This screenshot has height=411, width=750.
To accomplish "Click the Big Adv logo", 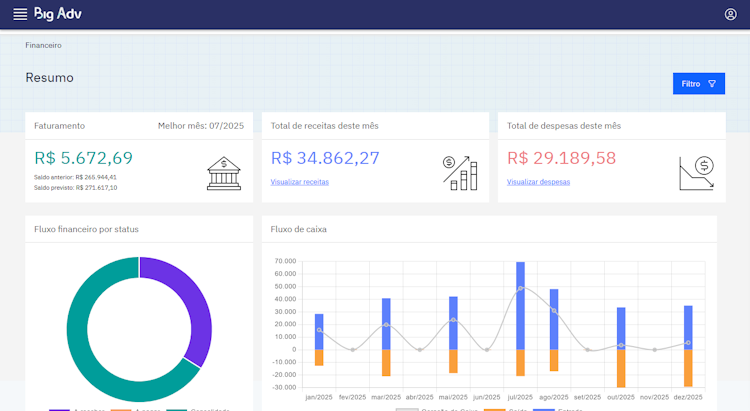I will point(58,14).
